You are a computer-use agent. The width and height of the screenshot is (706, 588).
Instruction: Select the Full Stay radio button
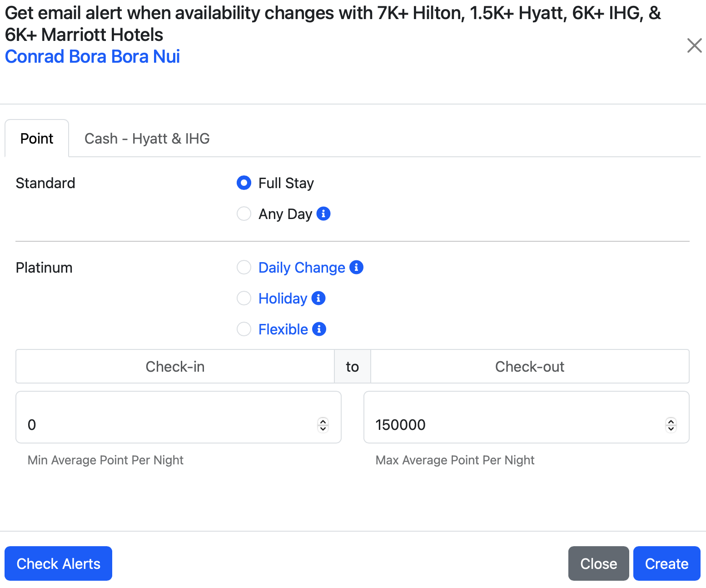[244, 183]
